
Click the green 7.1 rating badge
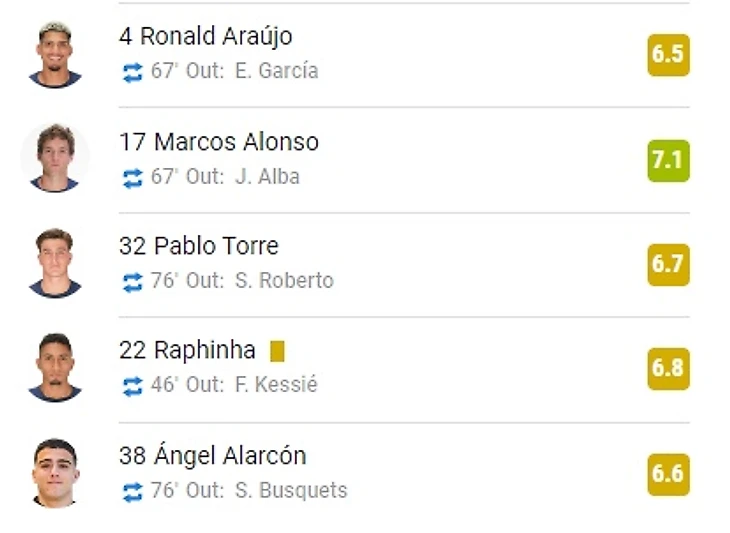coord(667,159)
